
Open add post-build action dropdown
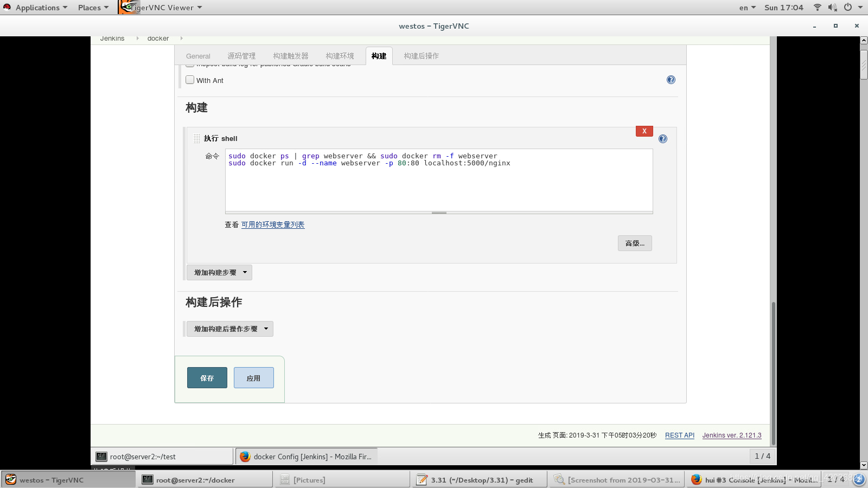tap(230, 329)
